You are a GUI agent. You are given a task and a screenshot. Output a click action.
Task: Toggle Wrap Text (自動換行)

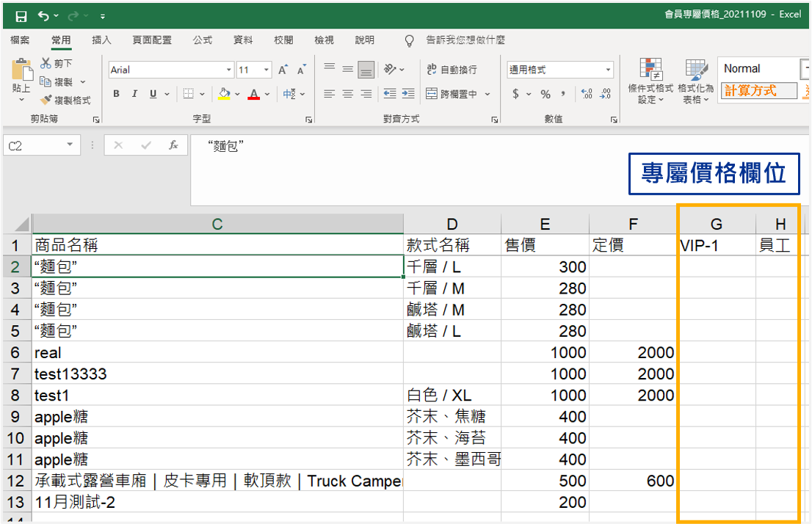tap(452, 70)
